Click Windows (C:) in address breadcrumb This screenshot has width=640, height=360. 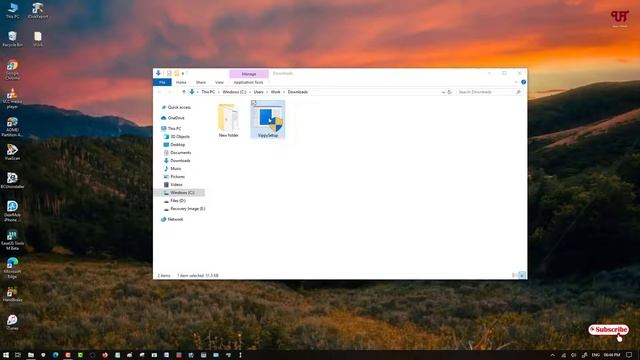[234, 92]
